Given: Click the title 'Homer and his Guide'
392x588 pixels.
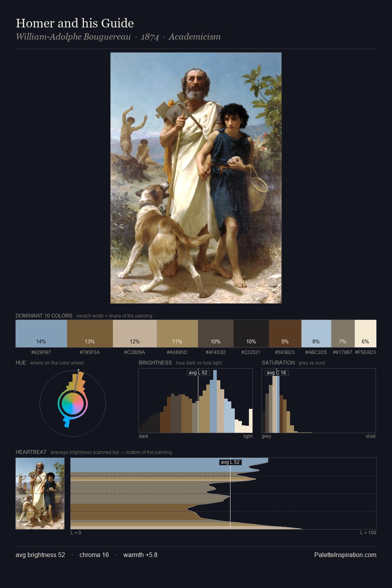Looking at the screenshot, I should click(75, 23).
